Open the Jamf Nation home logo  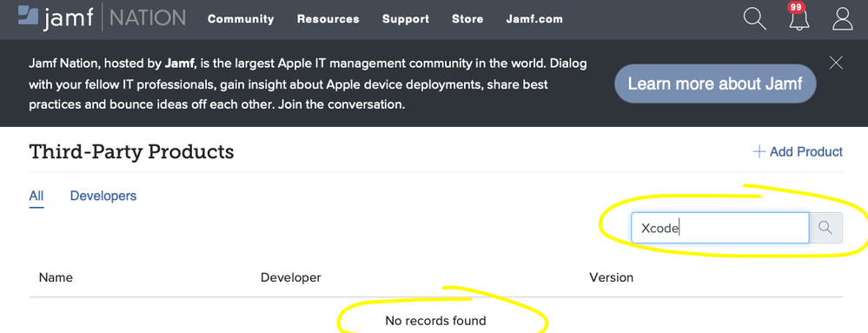point(102,18)
